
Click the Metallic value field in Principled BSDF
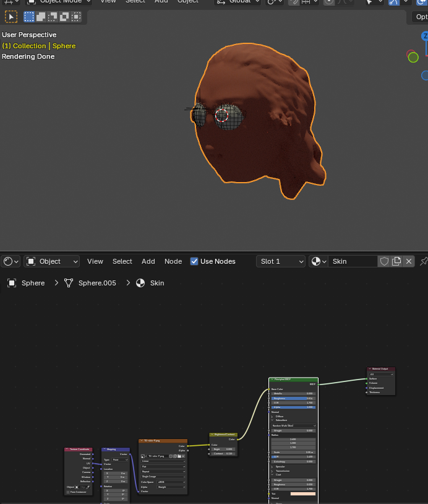tap(293, 393)
